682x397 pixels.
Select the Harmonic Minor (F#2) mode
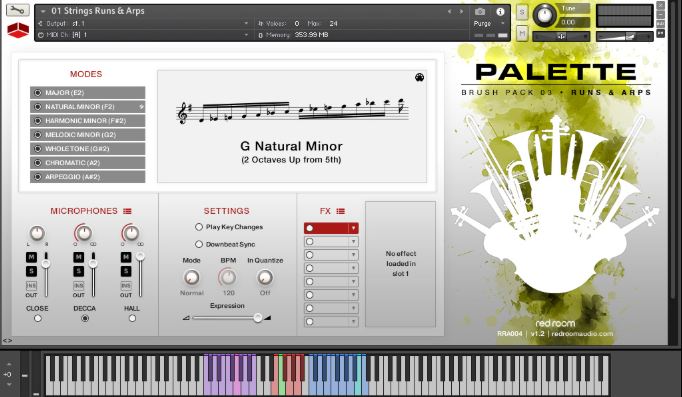[87, 120]
